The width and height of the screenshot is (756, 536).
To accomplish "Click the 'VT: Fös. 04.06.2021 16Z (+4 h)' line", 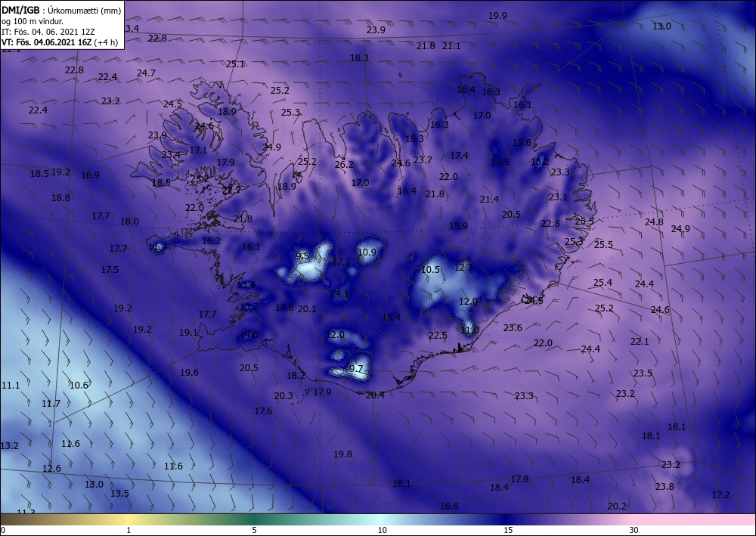I will coord(60,42).
